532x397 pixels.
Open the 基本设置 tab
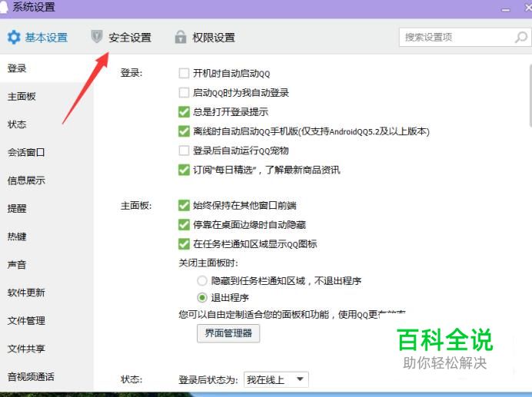[x=38, y=37]
